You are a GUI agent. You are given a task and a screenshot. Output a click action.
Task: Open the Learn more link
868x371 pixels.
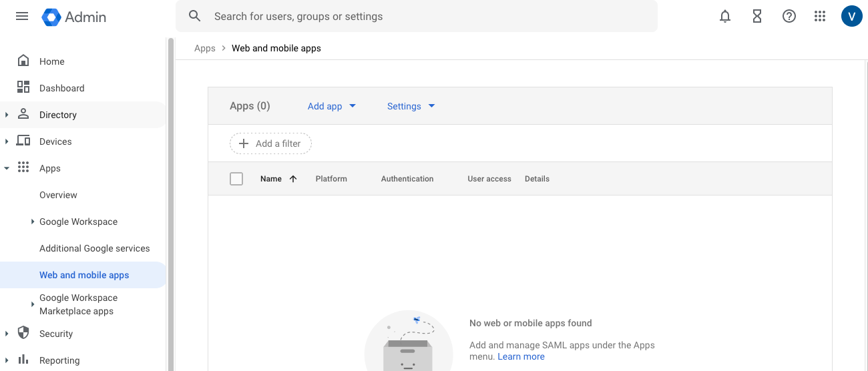click(521, 357)
